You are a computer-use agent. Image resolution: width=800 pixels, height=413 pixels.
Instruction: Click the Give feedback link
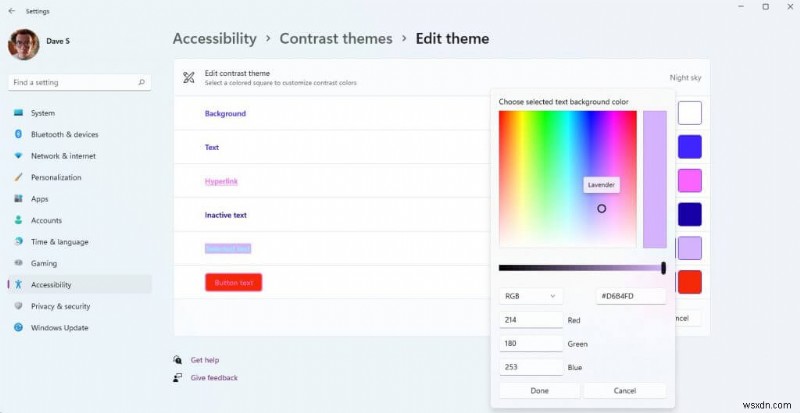pyautogui.click(x=214, y=378)
